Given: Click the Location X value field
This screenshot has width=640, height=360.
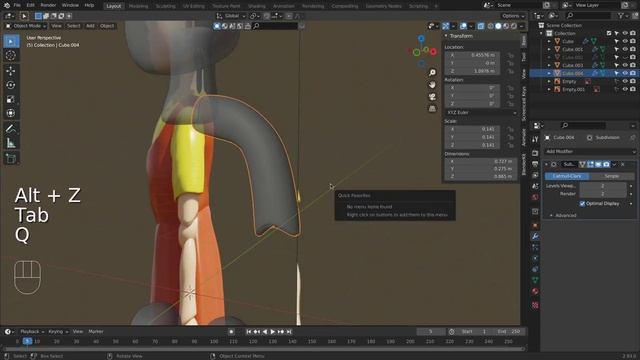Looking at the screenshot, I should coord(472,55).
